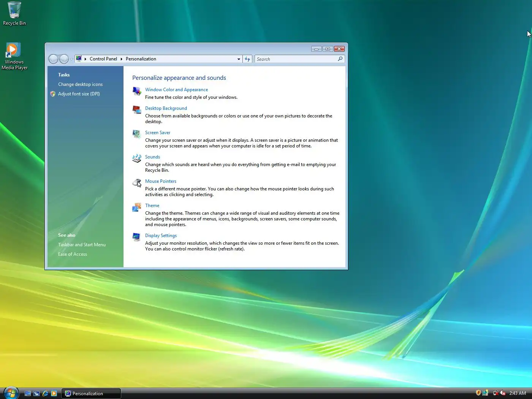This screenshot has width=532, height=399.
Task: Open the Desktop Background link
Action: (x=166, y=108)
